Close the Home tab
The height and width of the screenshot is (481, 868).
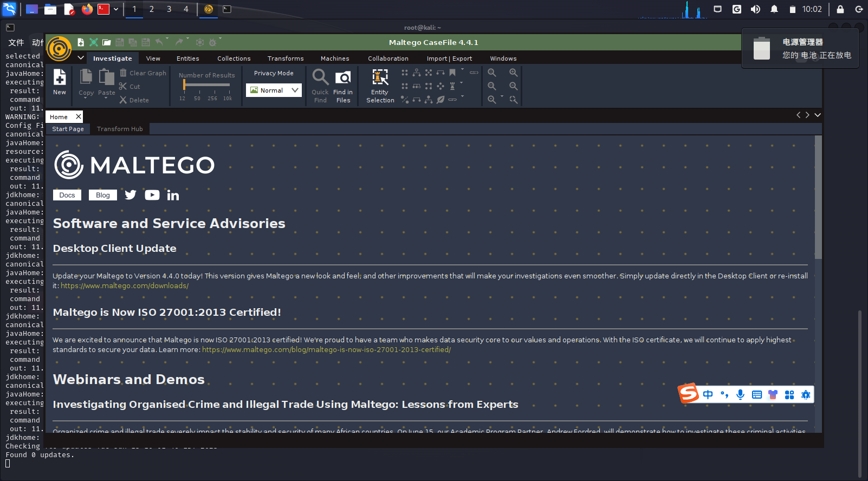point(78,116)
